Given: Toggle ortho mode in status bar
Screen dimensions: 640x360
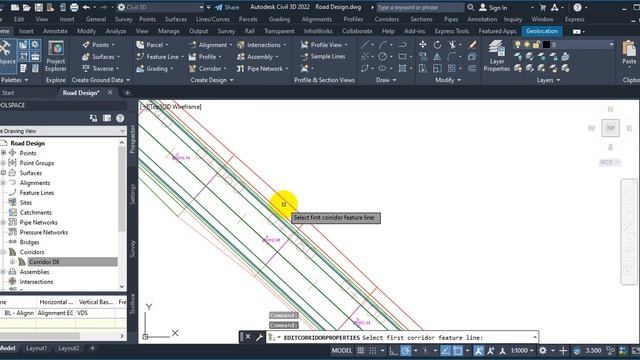Looking at the screenshot, I should point(393,350).
